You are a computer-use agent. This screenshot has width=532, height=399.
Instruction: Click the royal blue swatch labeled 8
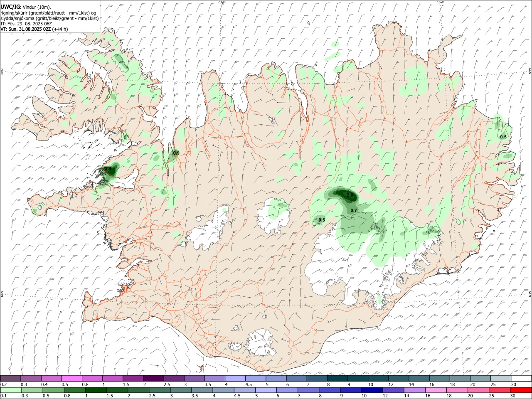330,390
